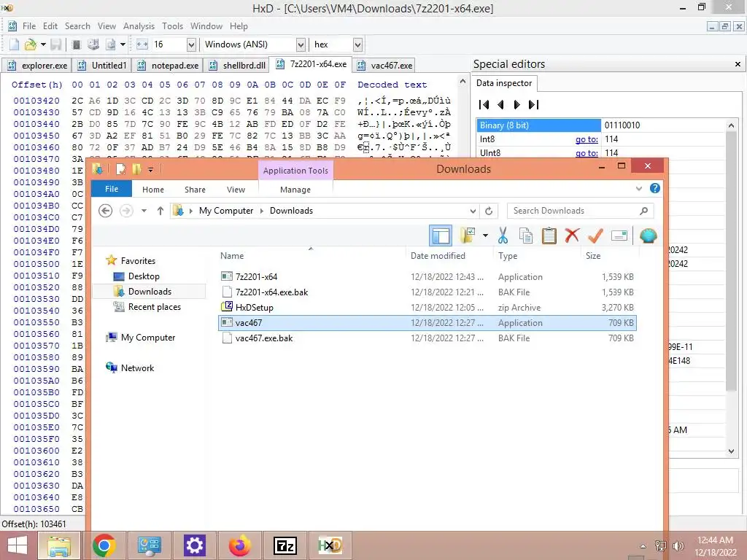The height and width of the screenshot is (560, 747).
Task: Switch to the shellbrd.dll tab in HxD
Action: [237, 65]
